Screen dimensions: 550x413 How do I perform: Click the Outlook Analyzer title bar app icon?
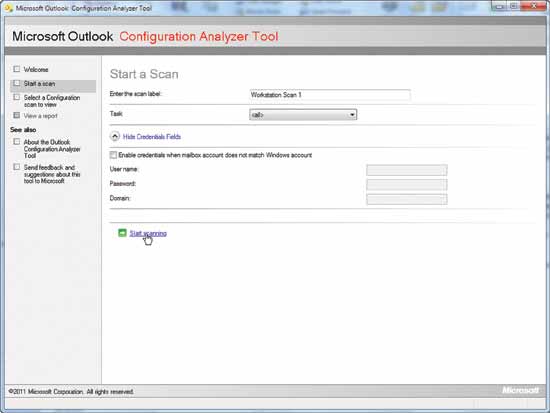point(9,8)
